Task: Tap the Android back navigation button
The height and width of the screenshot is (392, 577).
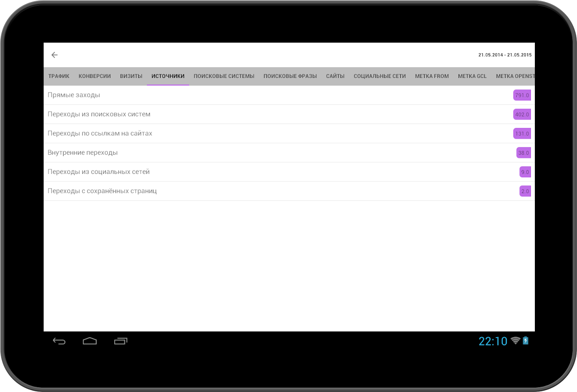Action: (59, 341)
